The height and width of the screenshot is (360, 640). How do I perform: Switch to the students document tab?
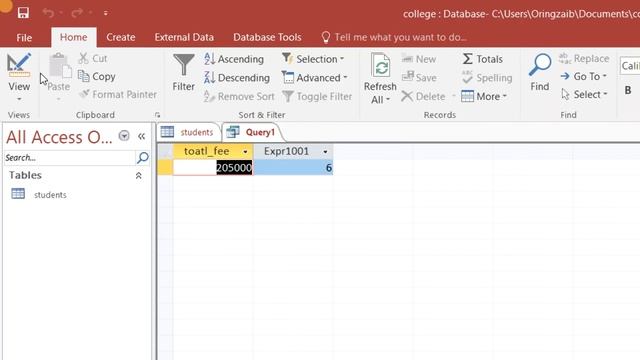188,132
